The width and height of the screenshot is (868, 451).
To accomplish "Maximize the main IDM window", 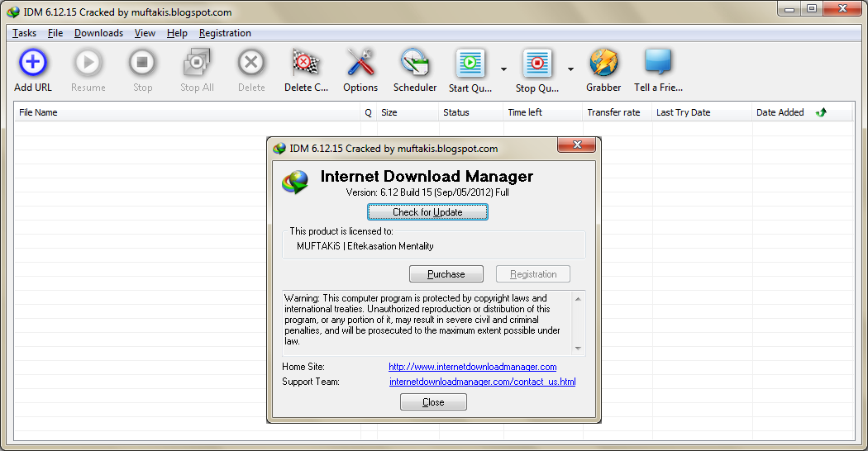I will click(812, 9).
